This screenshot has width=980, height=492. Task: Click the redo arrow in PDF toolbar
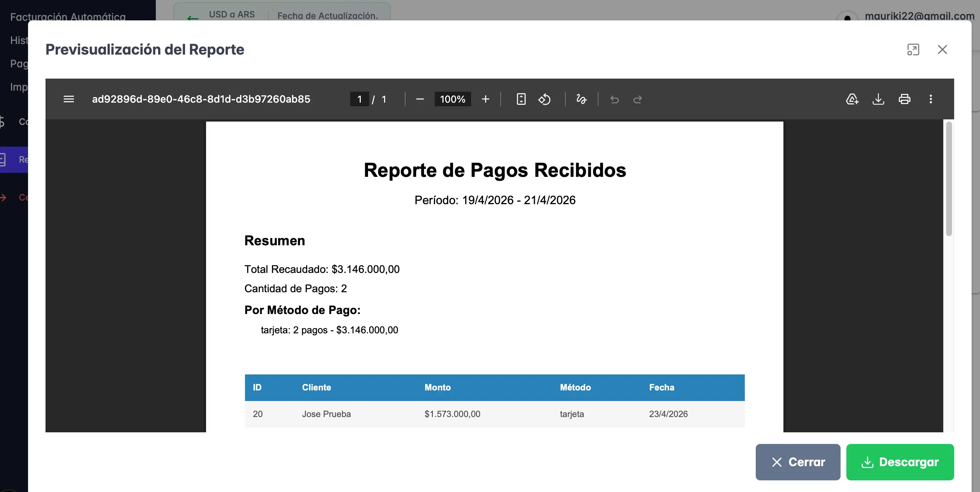[x=637, y=100]
